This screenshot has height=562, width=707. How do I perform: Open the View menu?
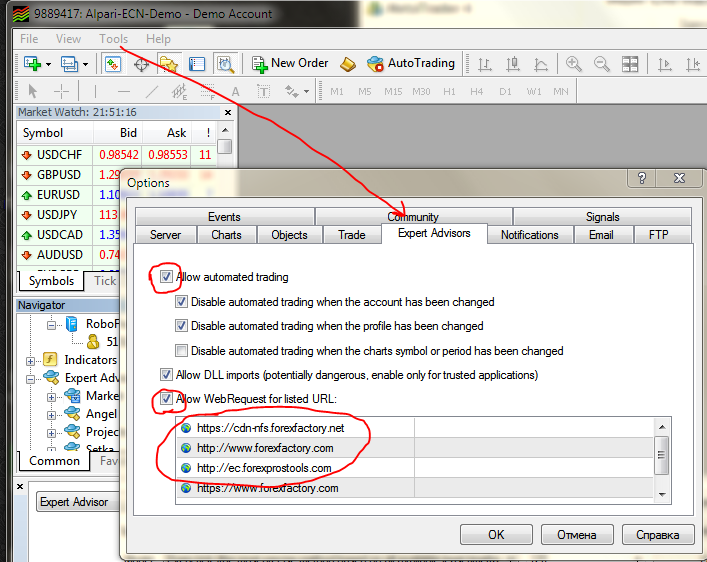click(68, 39)
